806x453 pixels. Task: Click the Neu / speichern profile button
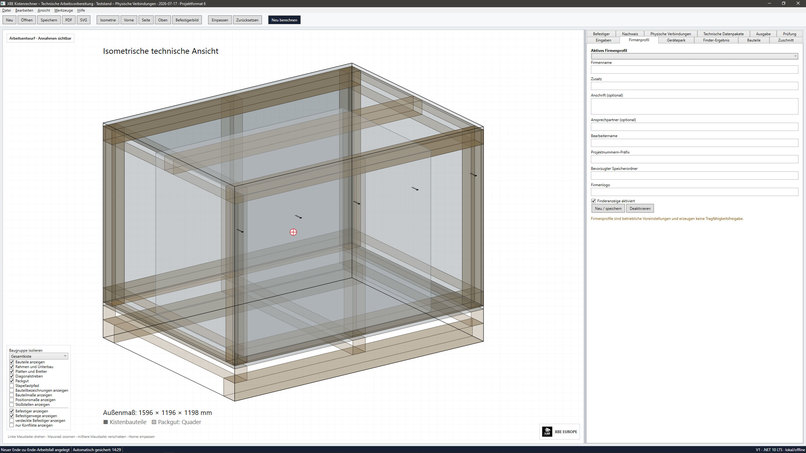(x=608, y=208)
